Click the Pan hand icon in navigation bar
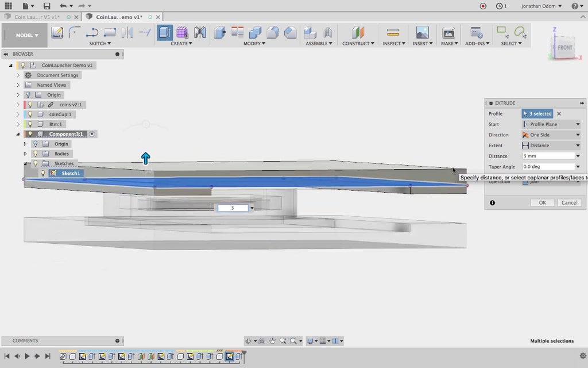The image size is (588, 368). 272,341
